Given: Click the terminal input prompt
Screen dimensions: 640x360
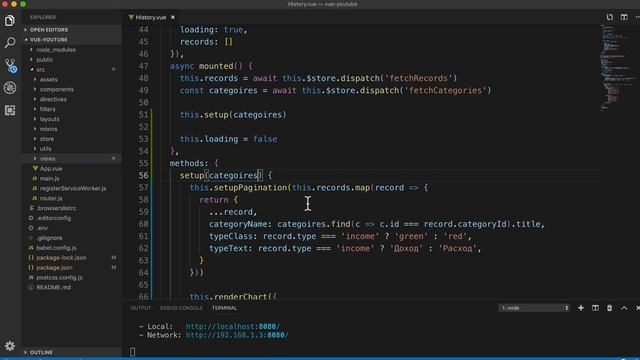Looking at the screenshot, I should click(x=132, y=351).
